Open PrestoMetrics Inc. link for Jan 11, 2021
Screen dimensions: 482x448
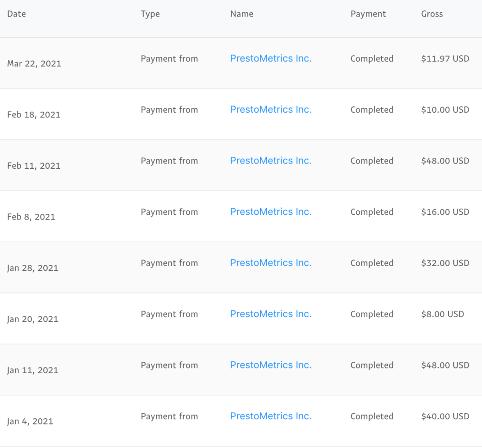[271, 365]
